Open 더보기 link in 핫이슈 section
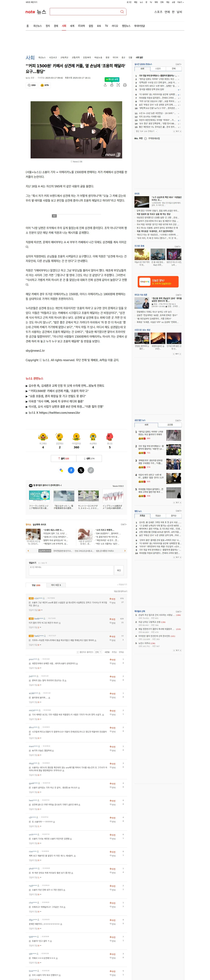 (123, 525)
